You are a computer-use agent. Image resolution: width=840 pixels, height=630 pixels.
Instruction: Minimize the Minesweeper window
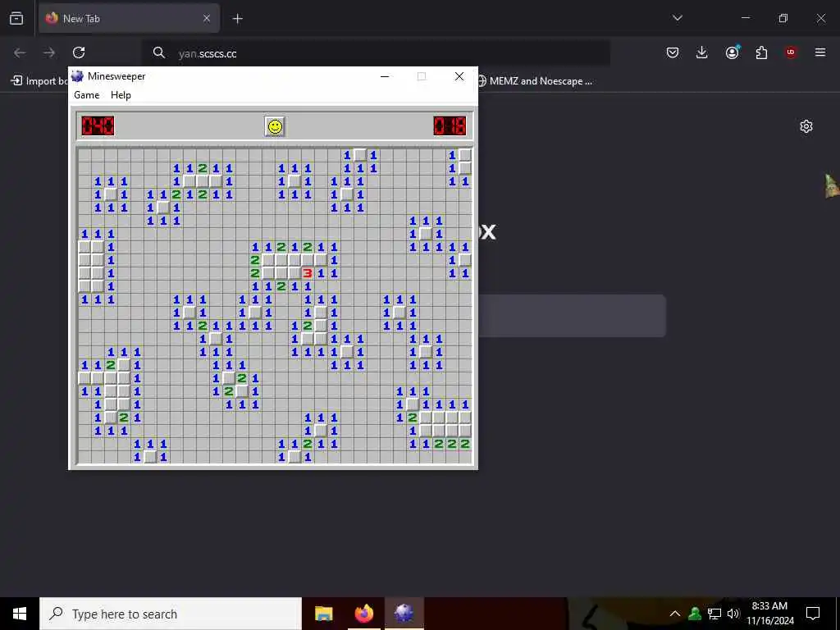[385, 76]
